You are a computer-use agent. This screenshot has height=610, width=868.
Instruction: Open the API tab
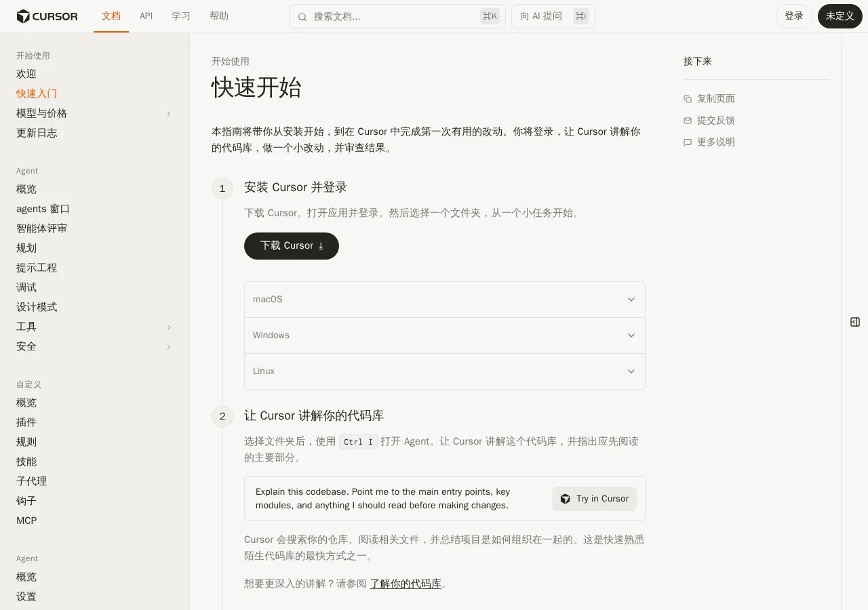click(x=146, y=16)
